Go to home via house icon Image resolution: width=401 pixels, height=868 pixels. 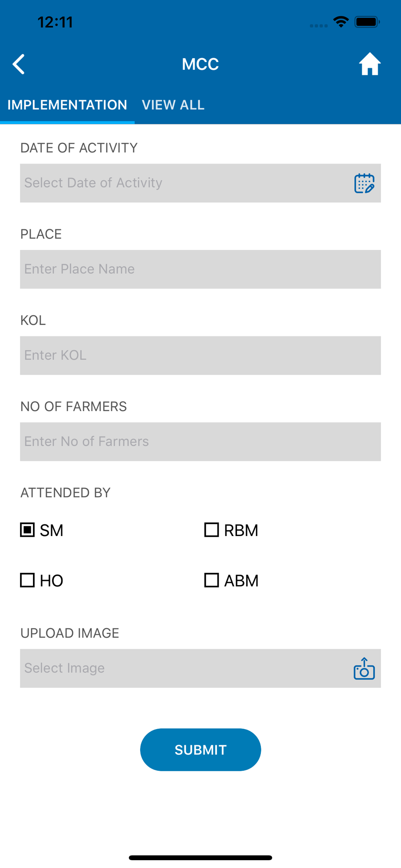pos(369,64)
